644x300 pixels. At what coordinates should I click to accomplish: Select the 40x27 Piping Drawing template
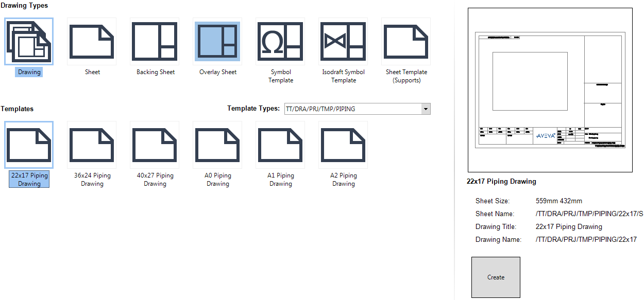click(x=155, y=145)
